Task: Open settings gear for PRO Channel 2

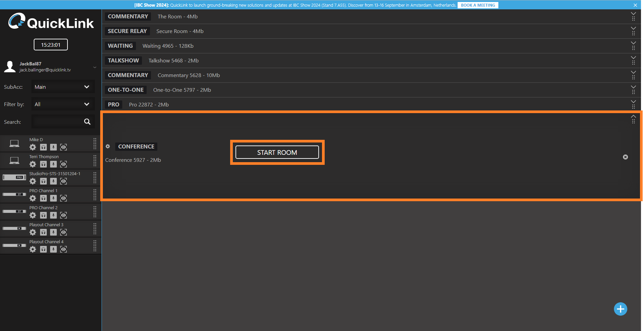Action: pyautogui.click(x=33, y=215)
